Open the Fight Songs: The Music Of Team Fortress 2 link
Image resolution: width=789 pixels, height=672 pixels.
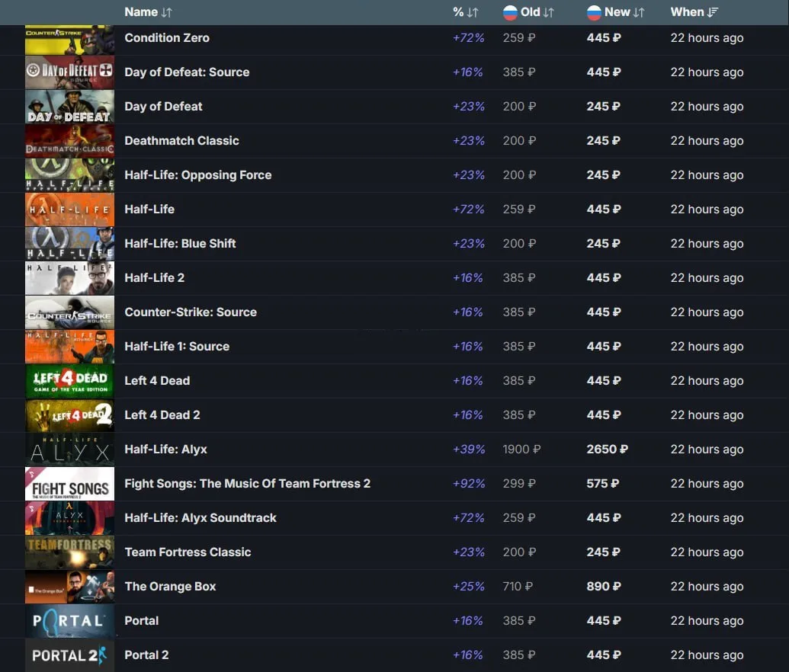(x=248, y=483)
